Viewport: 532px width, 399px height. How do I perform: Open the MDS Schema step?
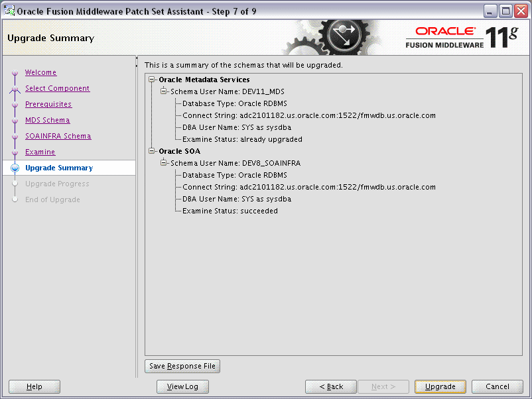[48, 120]
